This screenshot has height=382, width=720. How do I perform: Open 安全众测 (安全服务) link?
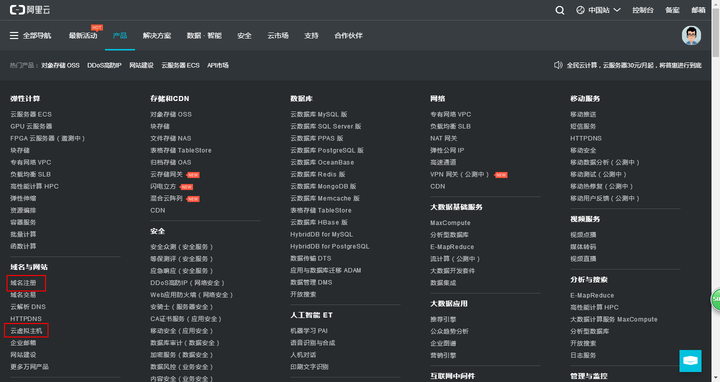pos(181,247)
